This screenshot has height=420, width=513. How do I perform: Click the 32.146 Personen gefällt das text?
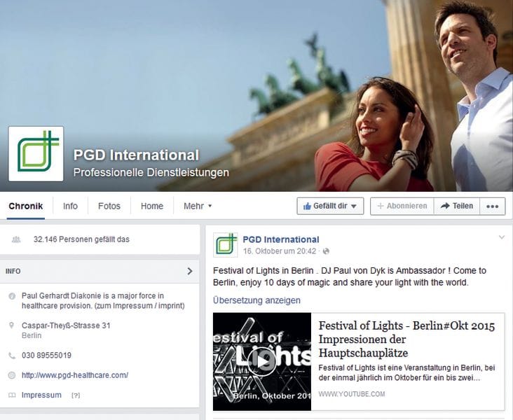tap(81, 239)
